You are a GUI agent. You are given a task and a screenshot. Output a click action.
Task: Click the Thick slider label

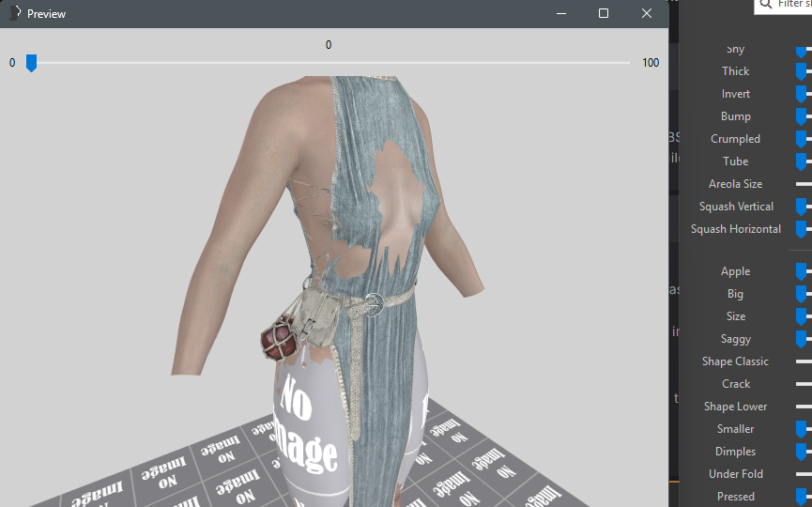735,71
